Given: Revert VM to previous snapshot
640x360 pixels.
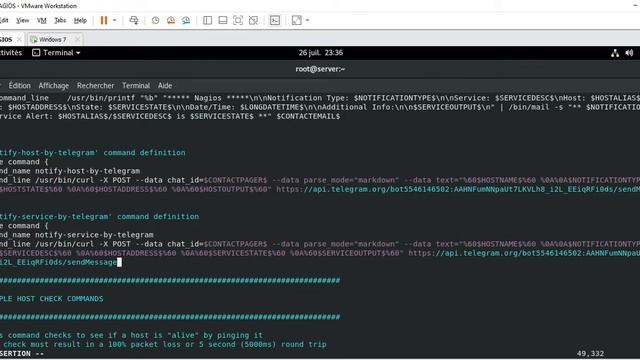Looking at the screenshot, I should 171,20.
